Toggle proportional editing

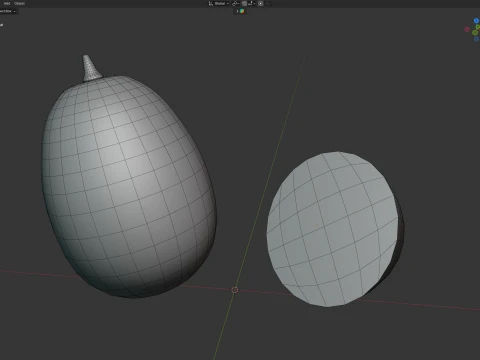pos(260,3)
